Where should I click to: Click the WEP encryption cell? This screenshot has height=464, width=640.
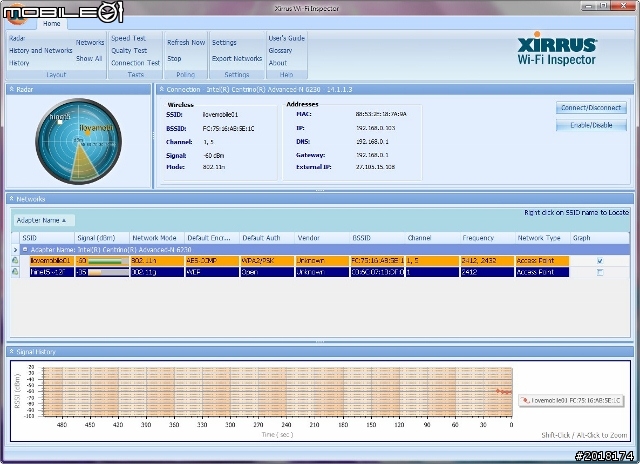click(212, 272)
